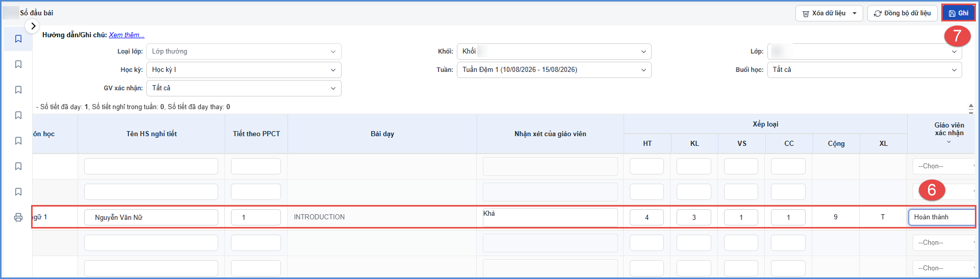
Task: Click the printer icon in the sidebar
Action: coord(18,217)
